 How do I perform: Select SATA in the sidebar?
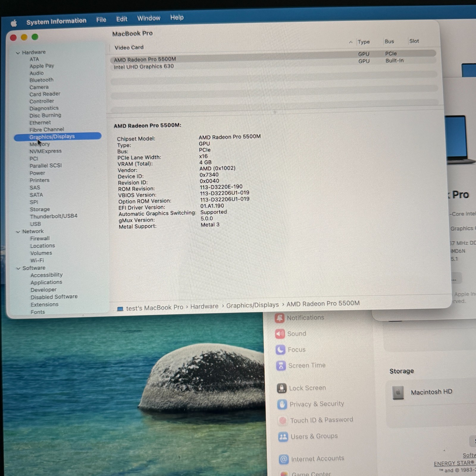pos(36,195)
